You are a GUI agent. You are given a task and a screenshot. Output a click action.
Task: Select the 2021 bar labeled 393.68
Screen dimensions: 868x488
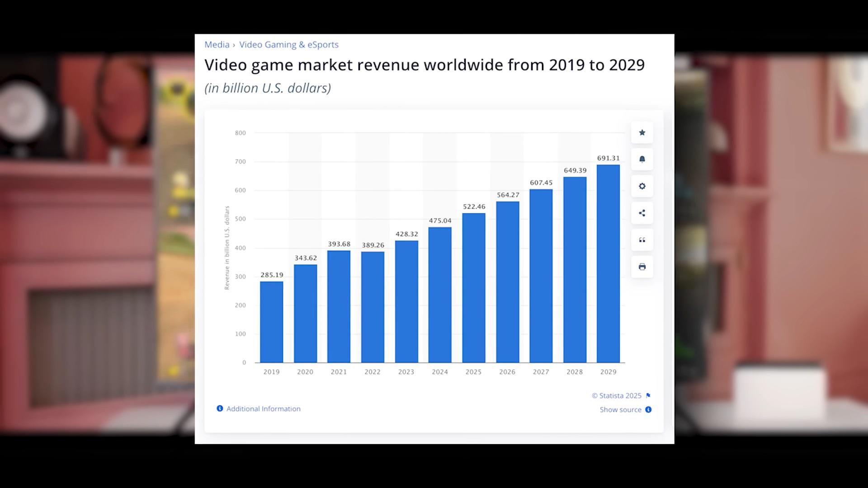click(339, 306)
